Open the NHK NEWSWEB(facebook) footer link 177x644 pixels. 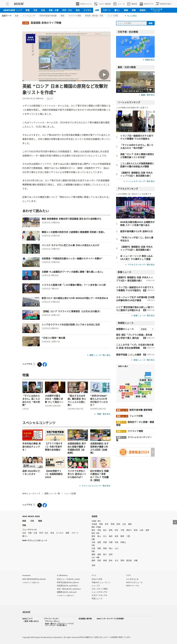coord(34,579)
